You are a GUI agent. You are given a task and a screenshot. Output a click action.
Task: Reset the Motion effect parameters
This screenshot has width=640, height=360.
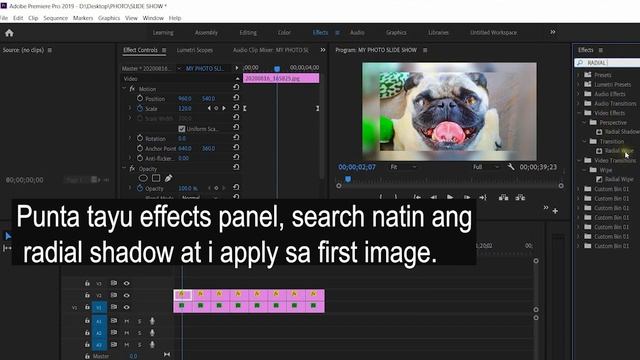coord(236,87)
